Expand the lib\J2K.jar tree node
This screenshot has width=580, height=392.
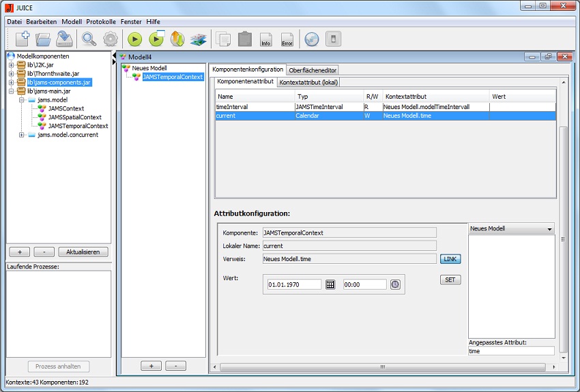(x=11, y=65)
